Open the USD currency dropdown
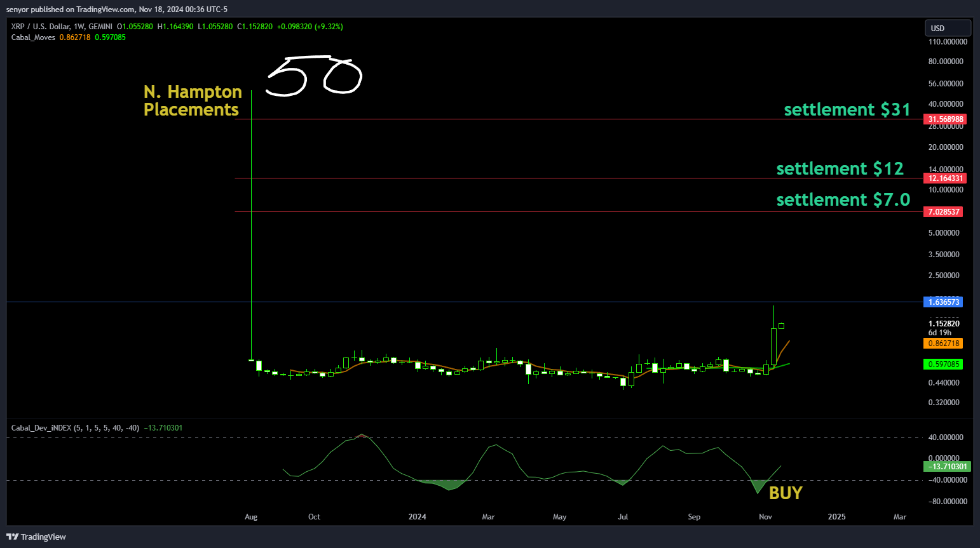Screen dimensions: 980x548 (x=948, y=28)
